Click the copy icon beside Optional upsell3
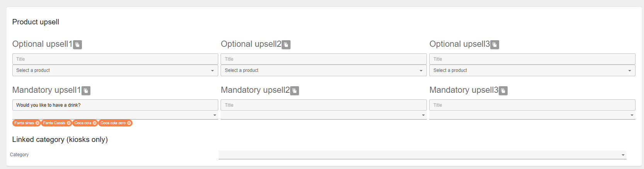 [x=495, y=45]
